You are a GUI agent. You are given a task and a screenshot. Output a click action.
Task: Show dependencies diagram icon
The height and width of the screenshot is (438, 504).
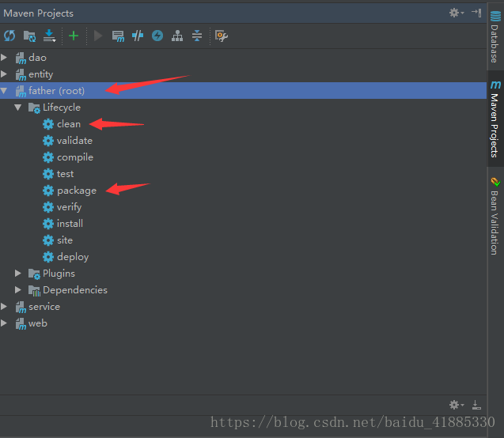pos(177,36)
